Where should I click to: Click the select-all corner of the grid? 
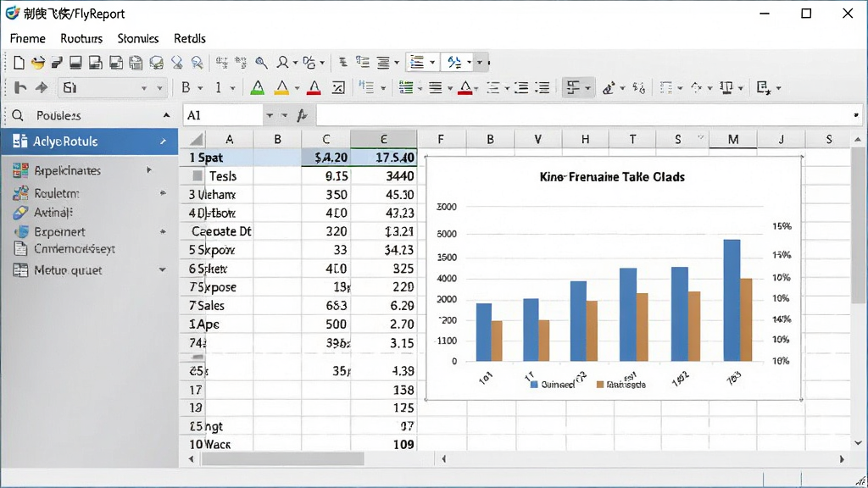pyautogui.click(x=196, y=139)
